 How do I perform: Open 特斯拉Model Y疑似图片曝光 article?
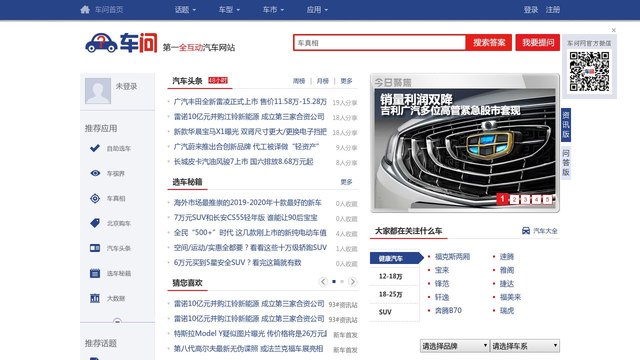pos(250,333)
